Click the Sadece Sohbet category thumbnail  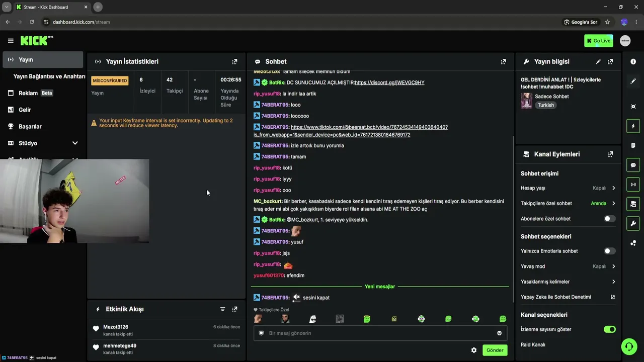click(526, 101)
